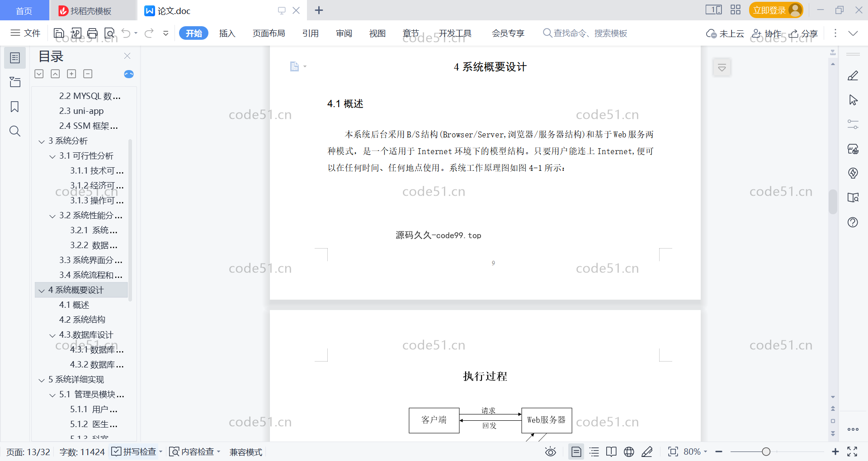Open the 引用 tab

click(x=311, y=33)
